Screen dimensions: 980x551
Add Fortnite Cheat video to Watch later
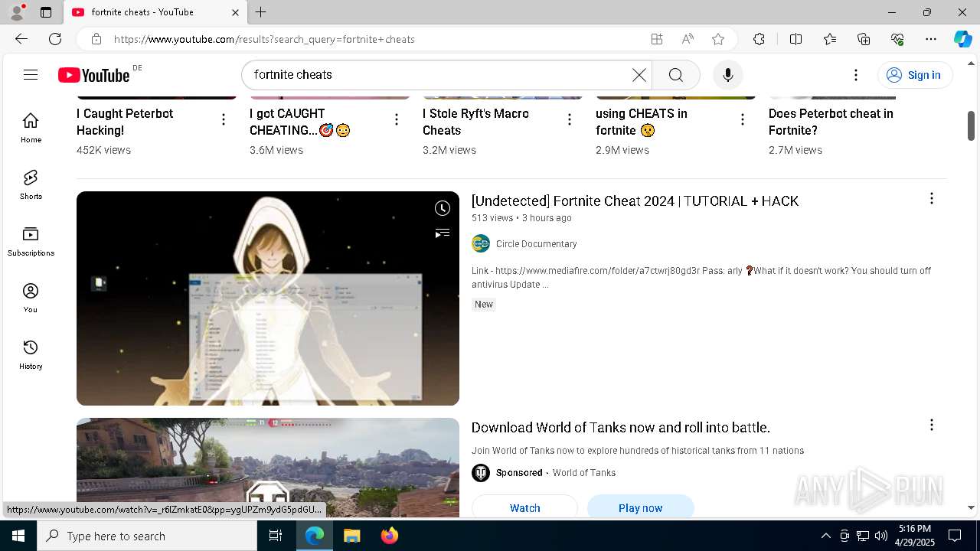(x=443, y=208)
